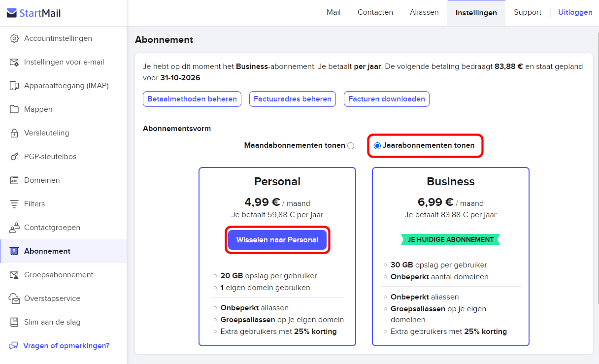
Task: Click the Groepsabonnement icon
Action: [14, 275]
